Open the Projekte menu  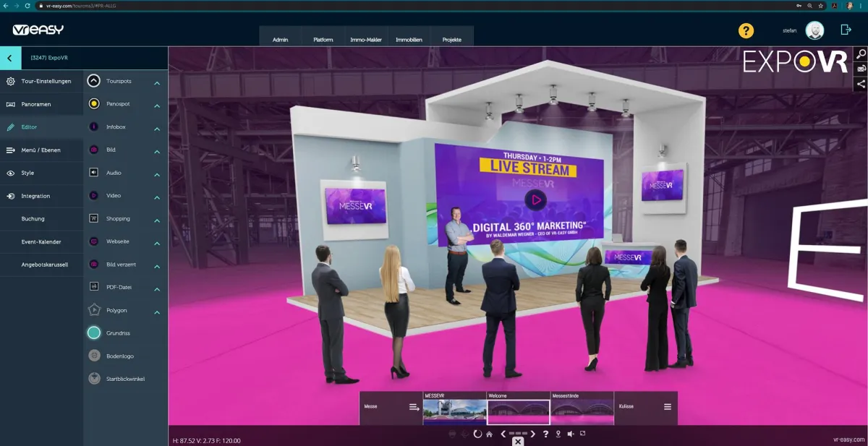point(451,39)
